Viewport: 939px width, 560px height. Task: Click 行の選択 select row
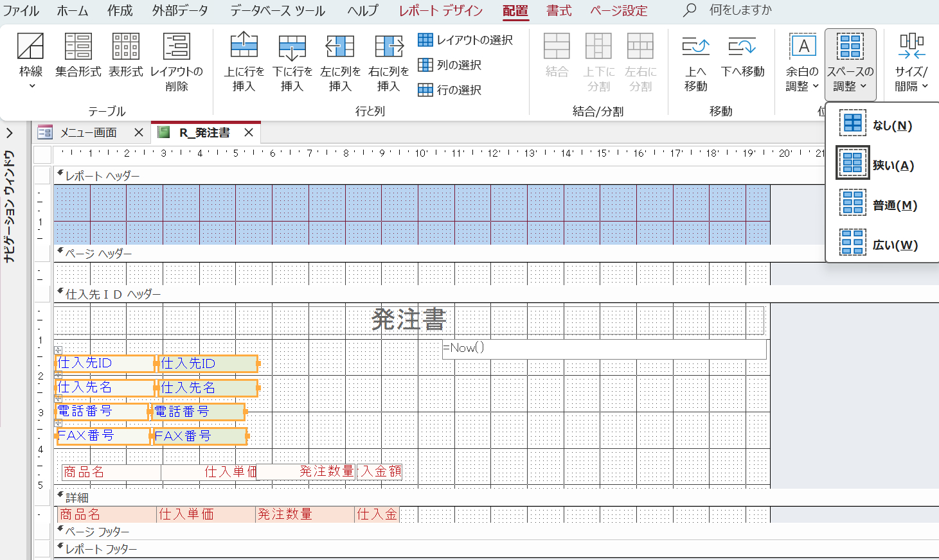click(450, 90)
